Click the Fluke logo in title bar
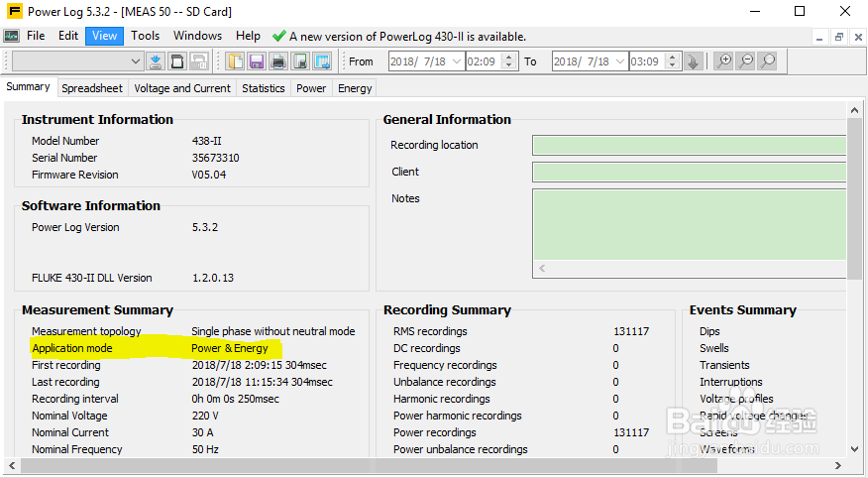The image size is (868, 478). pyautogui.click(x=15, y=11)
